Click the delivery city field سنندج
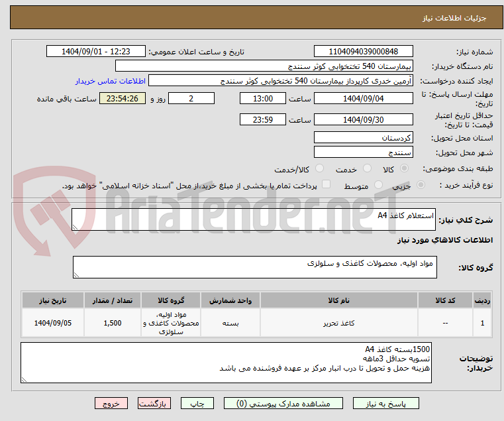The image size is (504, 421). click(364, 152)
